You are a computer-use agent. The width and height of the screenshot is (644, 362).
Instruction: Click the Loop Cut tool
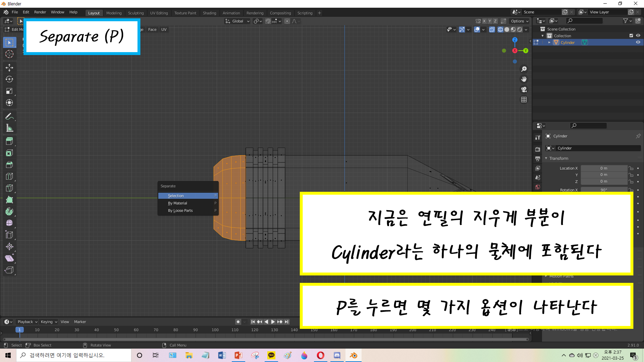pos(9,176)
